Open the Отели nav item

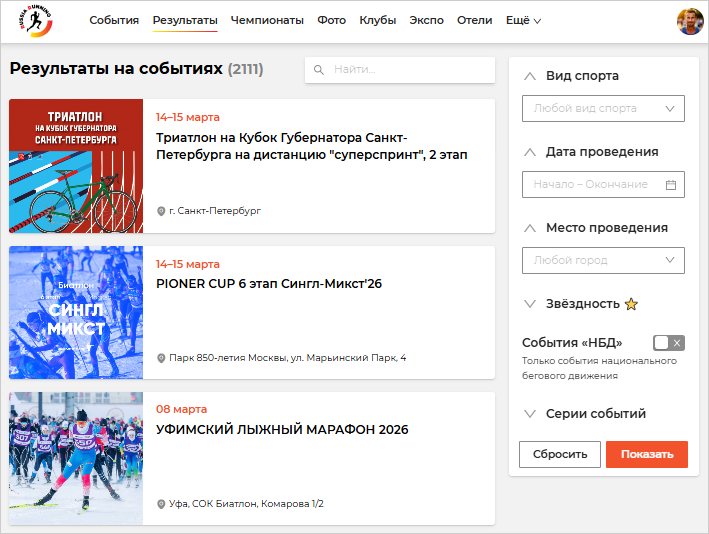click(474, 20)
